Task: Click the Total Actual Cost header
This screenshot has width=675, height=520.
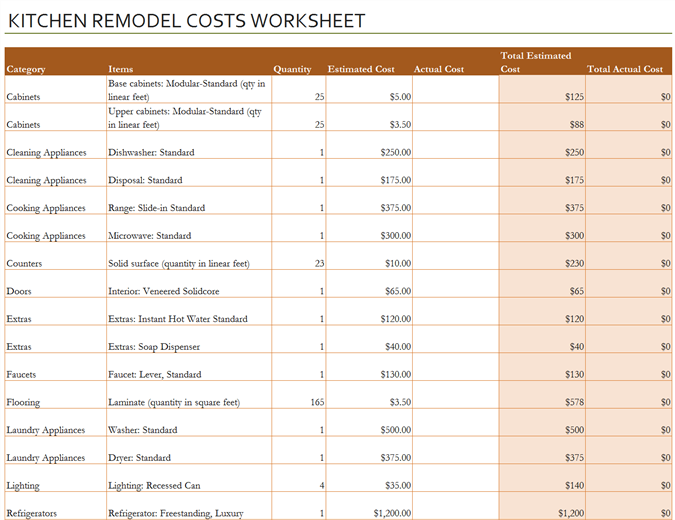Action: coord(625,69)
